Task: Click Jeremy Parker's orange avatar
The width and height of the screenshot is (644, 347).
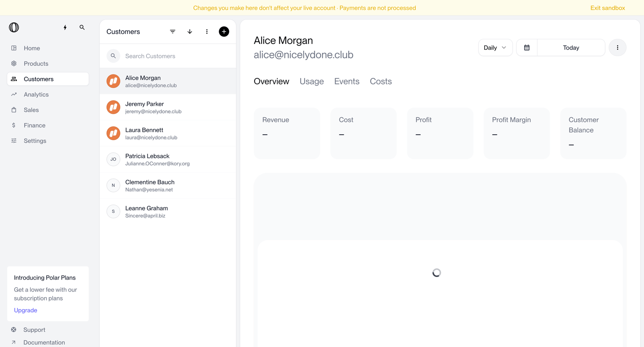Action: [113, 107]
